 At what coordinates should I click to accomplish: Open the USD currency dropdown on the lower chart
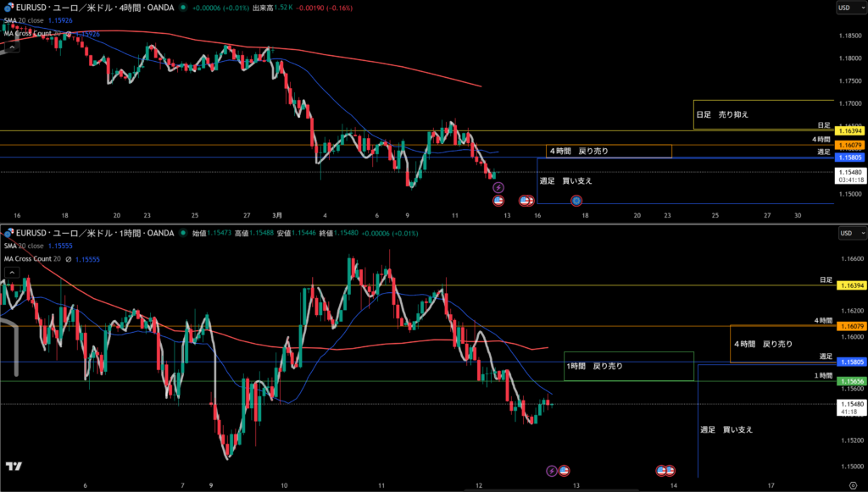tap(844, 232)
